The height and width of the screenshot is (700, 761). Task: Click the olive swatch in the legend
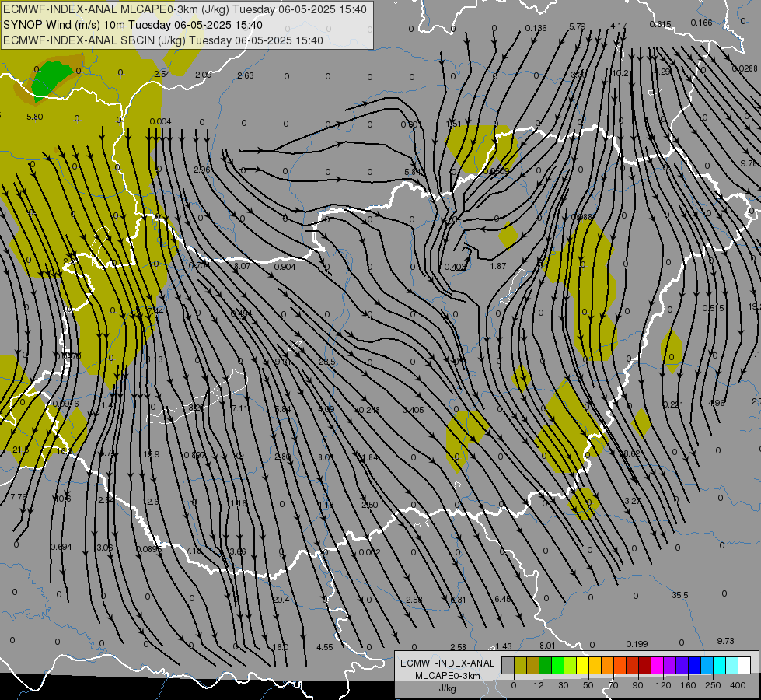(520, 665)
